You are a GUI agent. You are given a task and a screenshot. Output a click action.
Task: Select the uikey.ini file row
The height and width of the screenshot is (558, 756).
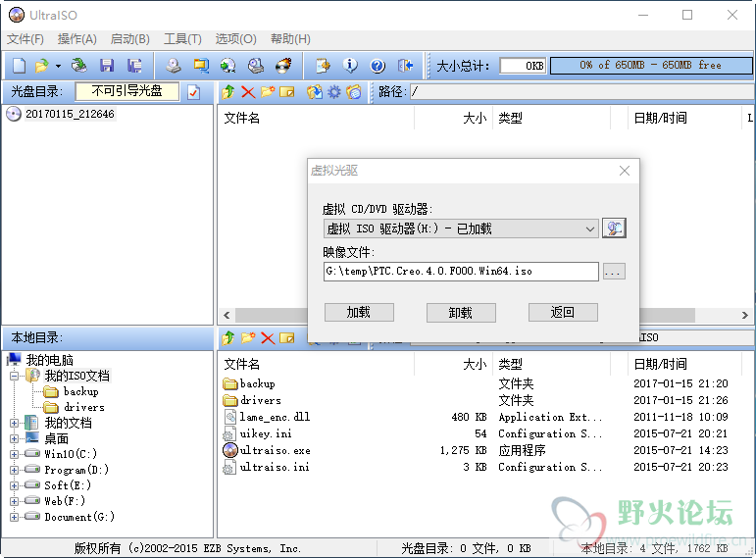[x=475, y=433]
